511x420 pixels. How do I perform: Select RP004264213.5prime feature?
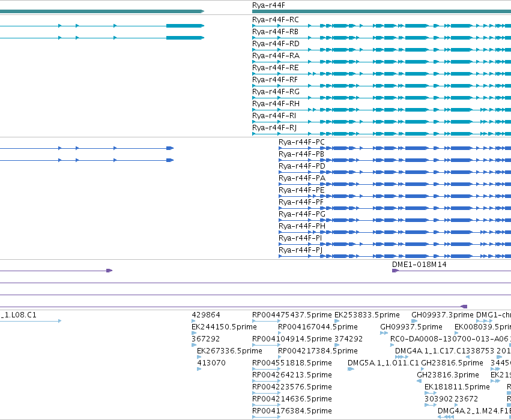(x=292, y=376)
